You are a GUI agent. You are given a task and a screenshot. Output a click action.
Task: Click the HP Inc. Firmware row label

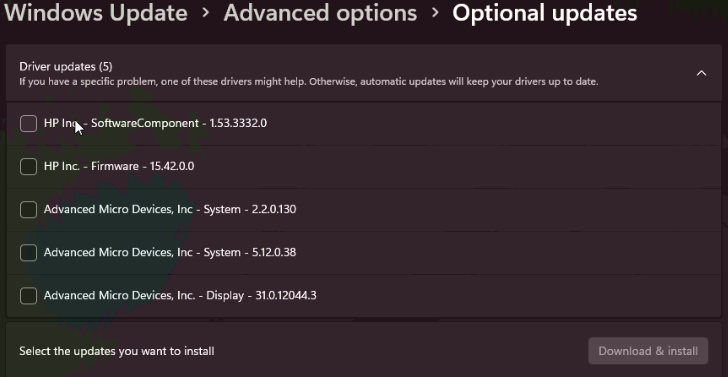(x=119, y=166)
